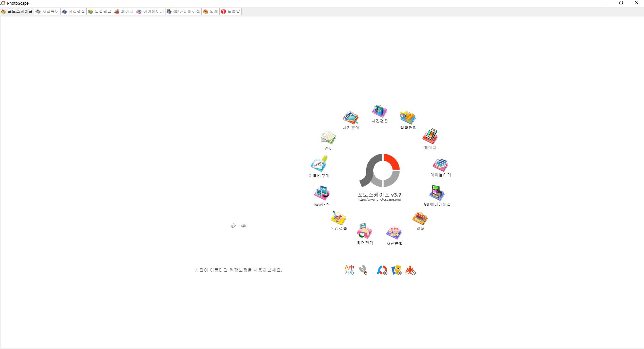This screenshot has width=644, height=349.
Task: Open the http://www.photoscape.org/ link
Action: pos(379,200)
